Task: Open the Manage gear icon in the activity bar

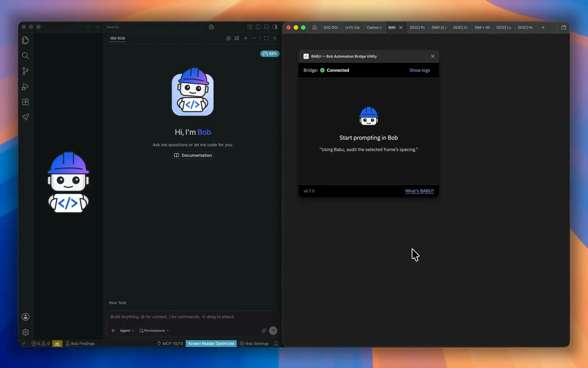Action: [x=25, y=332]
